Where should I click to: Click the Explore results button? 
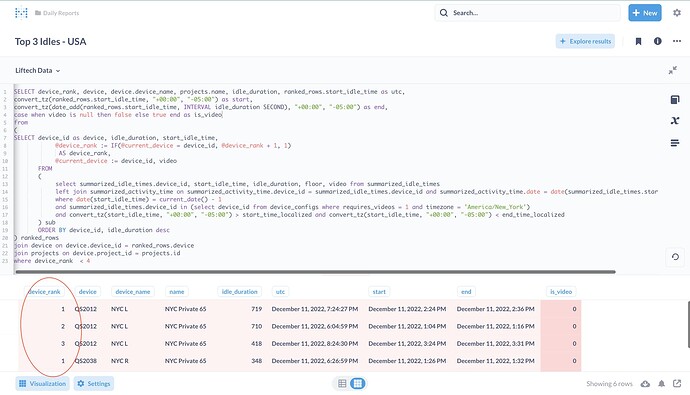point(585,41)
